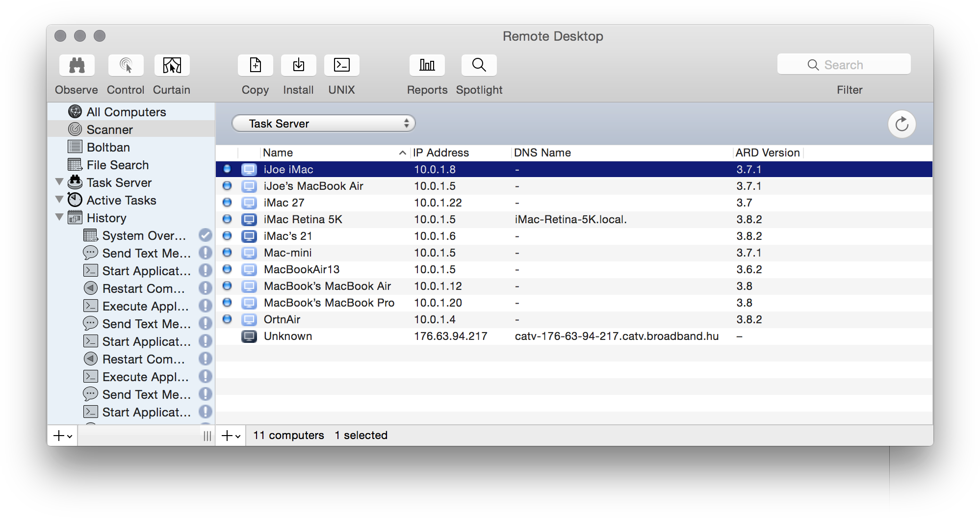Select All Computers in sidebar

point(131,112)
